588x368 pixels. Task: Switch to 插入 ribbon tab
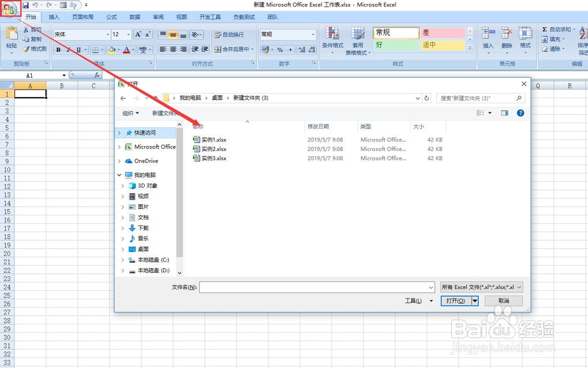pyautogui.click(x=54, y=17)
